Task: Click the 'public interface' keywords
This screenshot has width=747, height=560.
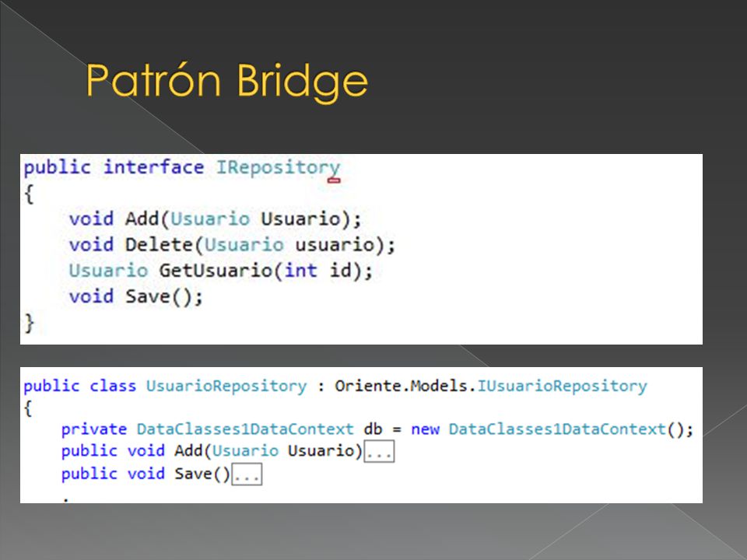Action: pyautogui.click(x=114, y=168)
